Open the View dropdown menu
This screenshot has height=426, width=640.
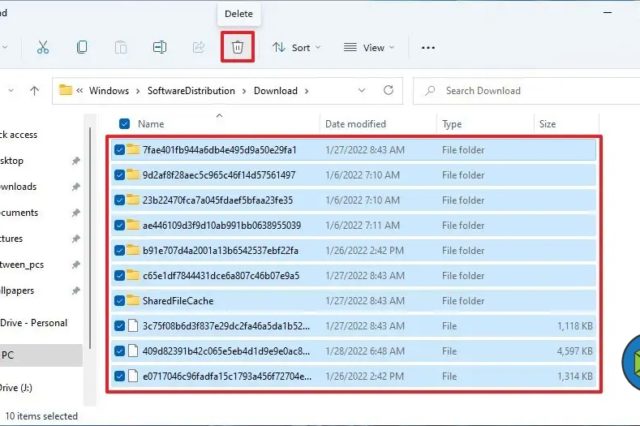[x=368, y=47]
